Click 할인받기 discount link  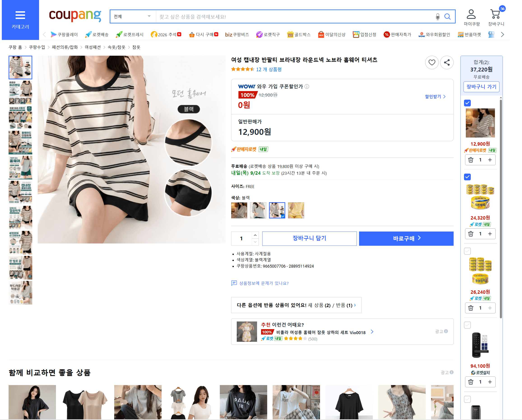[x=435, y=96]
